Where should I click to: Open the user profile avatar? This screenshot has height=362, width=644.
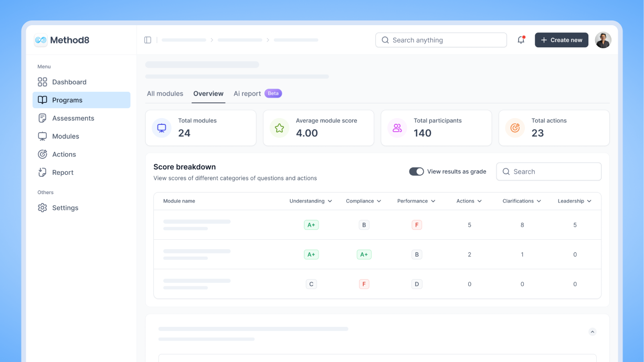tap(603, 40)
